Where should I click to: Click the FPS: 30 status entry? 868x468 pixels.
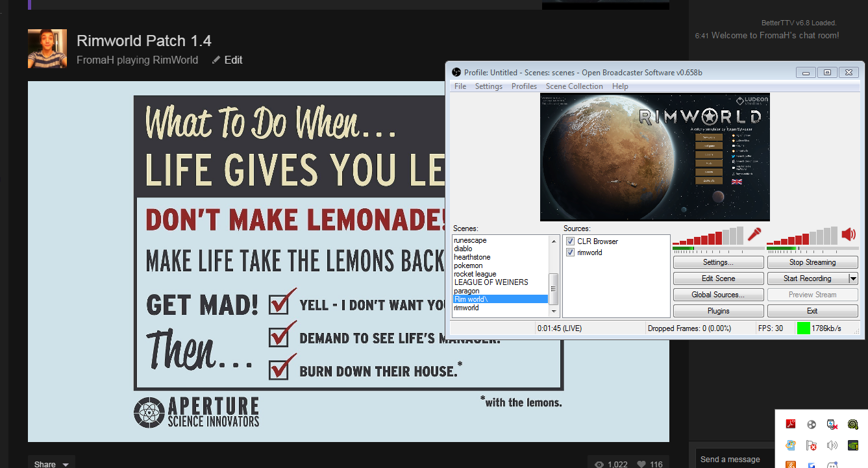pos(771,328)
